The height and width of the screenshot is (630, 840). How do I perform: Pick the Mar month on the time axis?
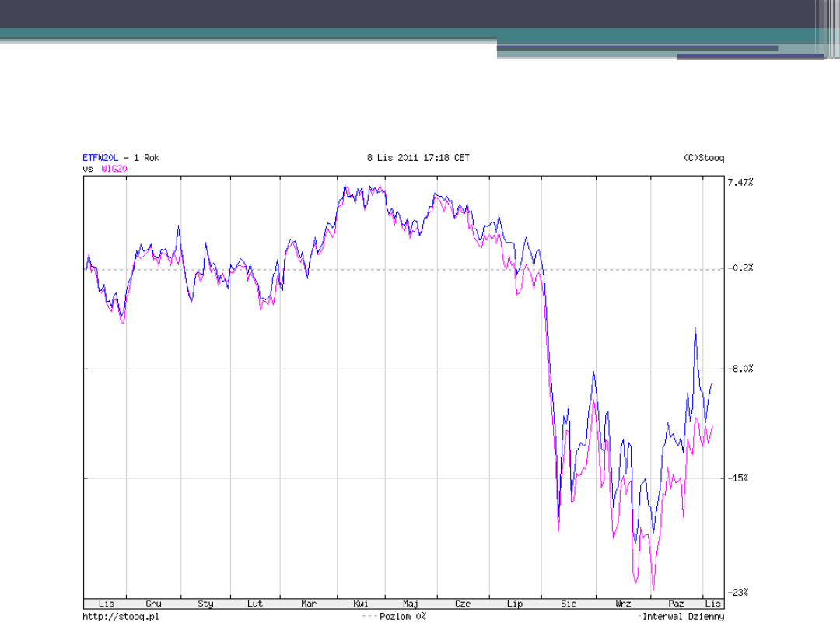[309, 604]
